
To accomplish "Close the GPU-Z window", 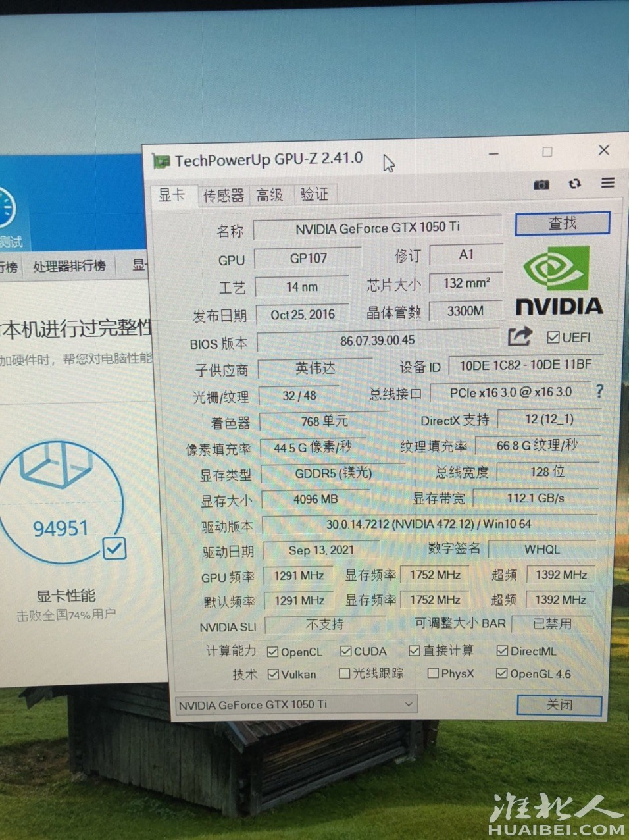I will coord(603,150).
